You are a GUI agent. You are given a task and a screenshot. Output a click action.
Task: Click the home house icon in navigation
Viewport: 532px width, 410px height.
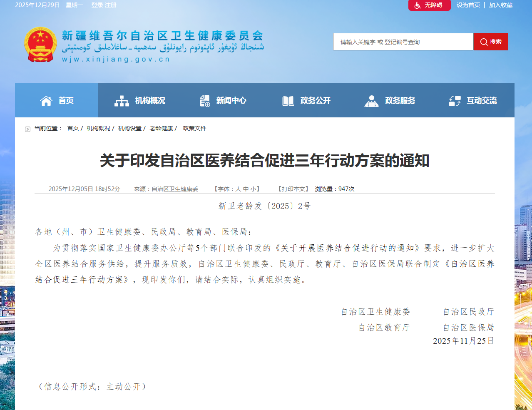pos(46,101)
